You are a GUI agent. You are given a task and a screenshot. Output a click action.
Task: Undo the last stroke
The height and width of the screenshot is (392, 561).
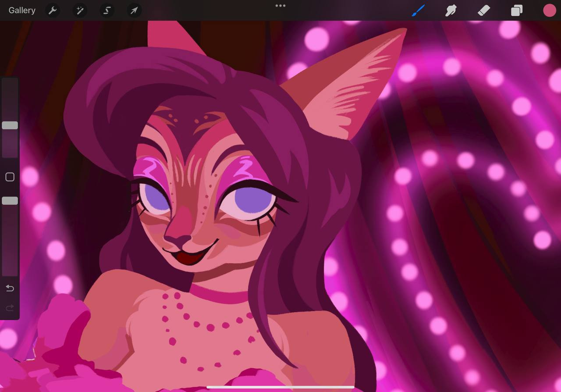click(x=10, y=288)
